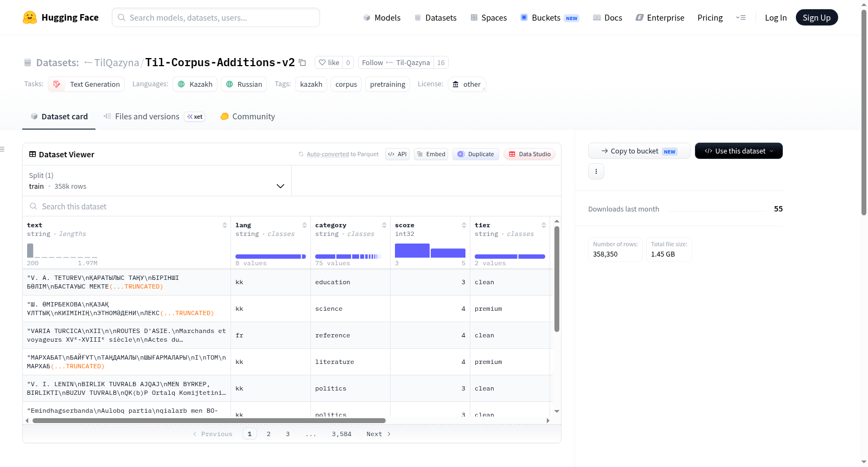Click Copy to bucket button
This screenshot has height=467, width=868.
point(639,151)
